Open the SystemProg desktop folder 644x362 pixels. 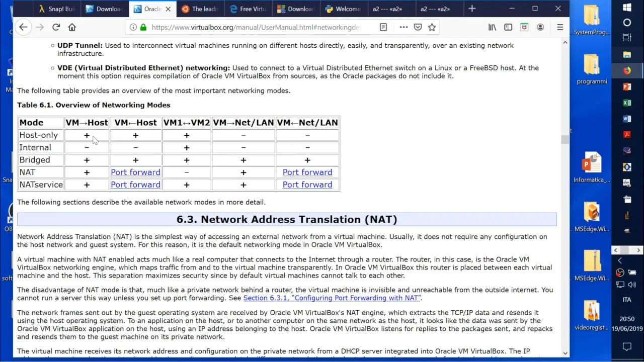[592, 20]
